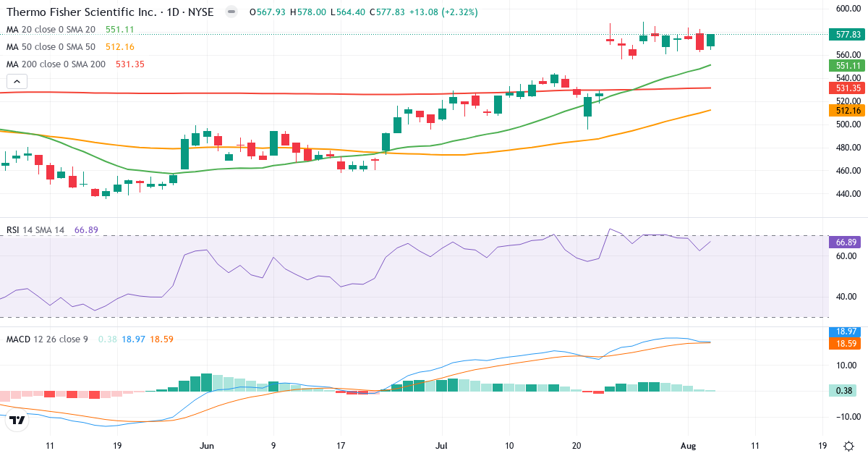The image size is (868, 456).
Task: Select RSI 14 SMA 14 legend
Action: 35,230
